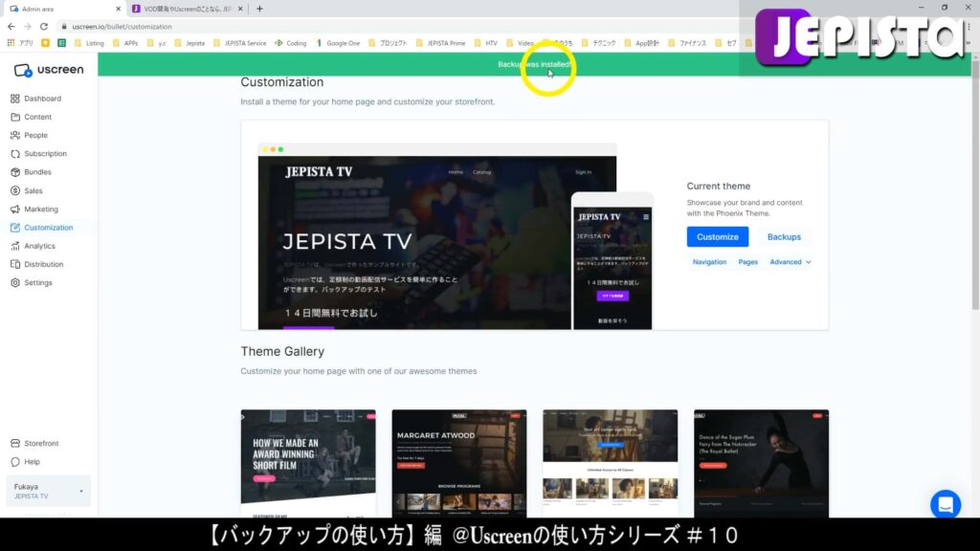Click the Customize button

(717, 236)
